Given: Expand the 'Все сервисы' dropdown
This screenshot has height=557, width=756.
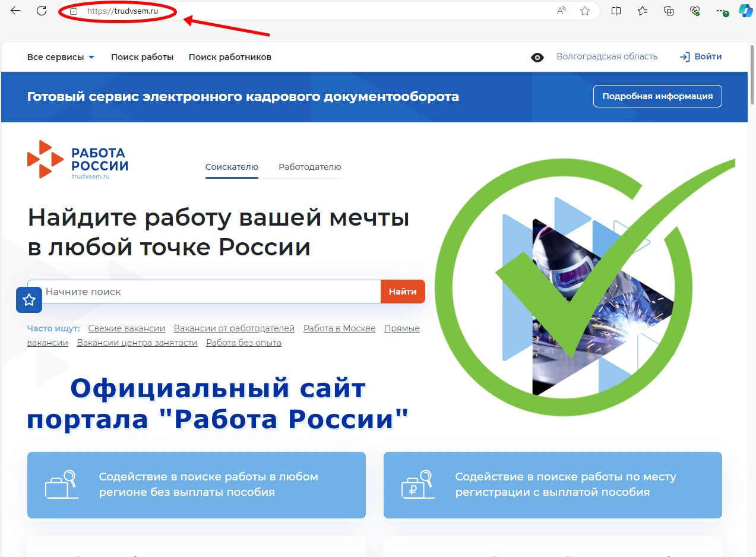Looking at the screenshot, I should tap(61, 57).
